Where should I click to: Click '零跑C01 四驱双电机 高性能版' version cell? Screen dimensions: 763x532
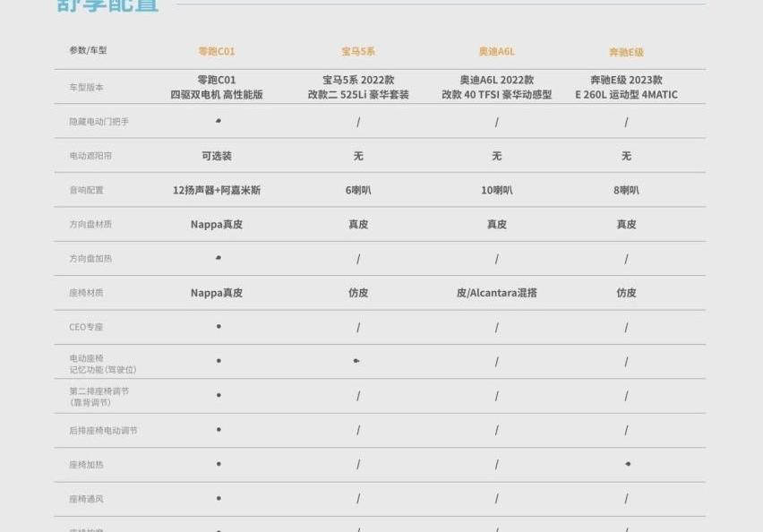pyautogui.click(x=217, y=87)
